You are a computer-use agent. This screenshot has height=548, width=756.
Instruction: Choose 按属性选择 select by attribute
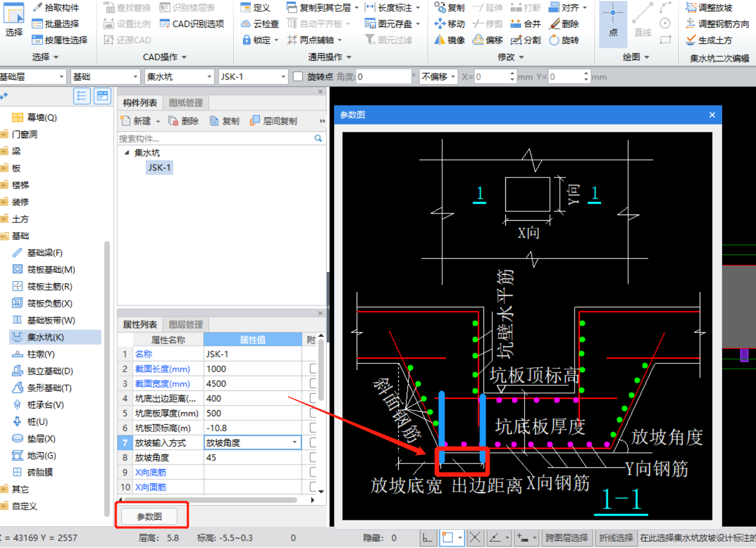[x=59, y=40]
